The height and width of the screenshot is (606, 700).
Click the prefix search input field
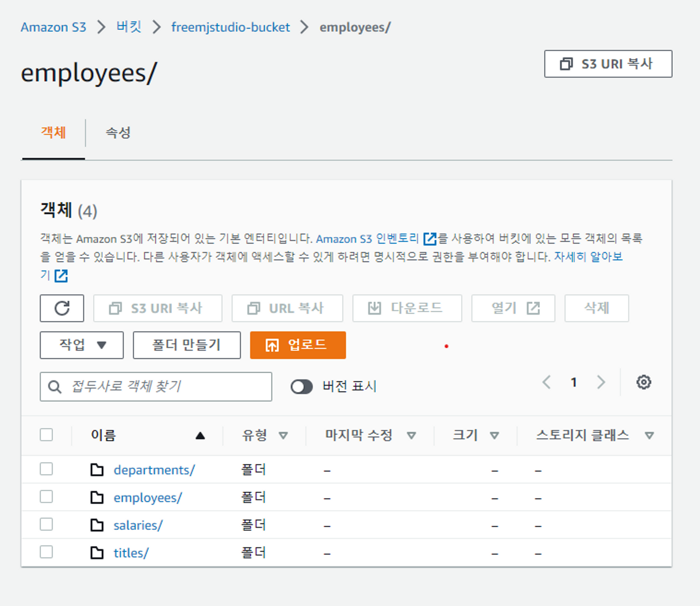(x=164, y=386)
